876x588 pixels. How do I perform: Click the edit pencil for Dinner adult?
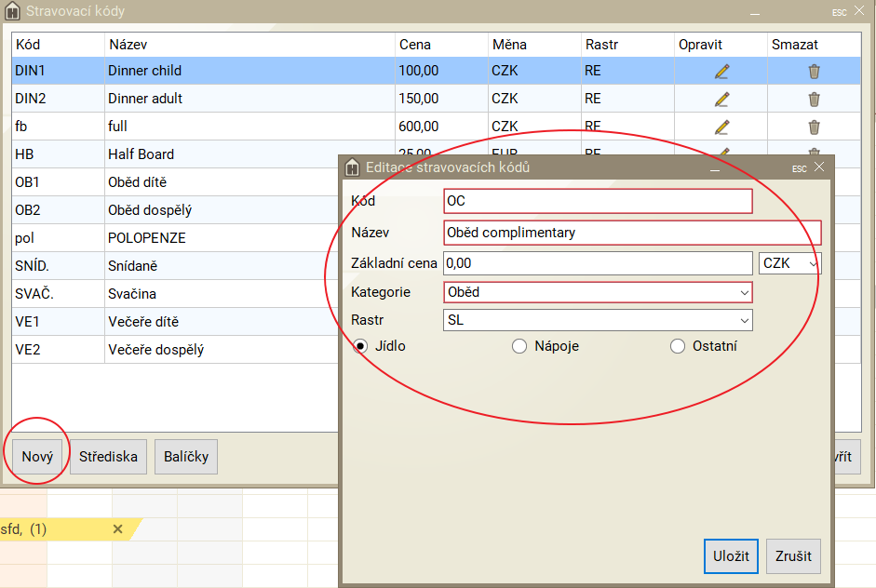721,99
